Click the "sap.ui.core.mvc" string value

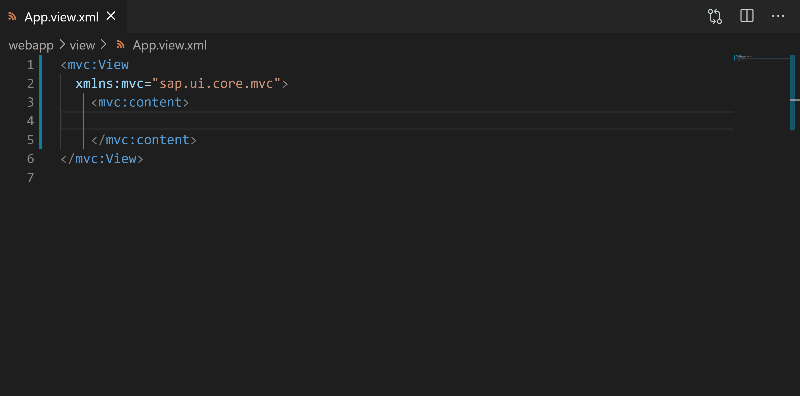[216, 84]
